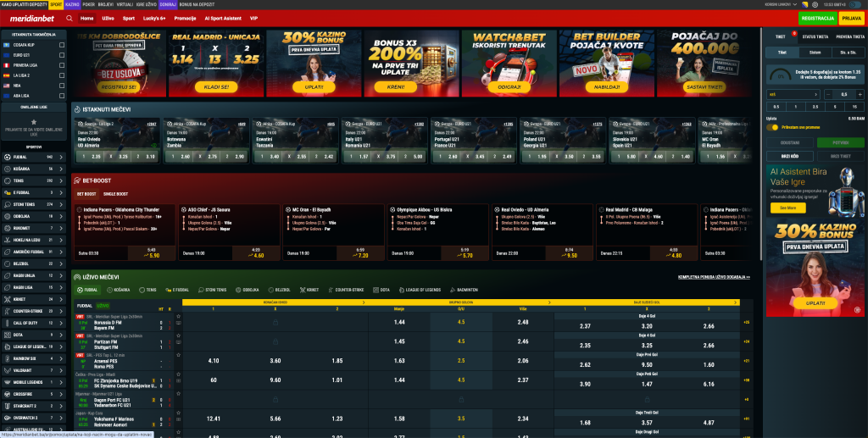
Task: Toggle the dark mode switch in top bar
Action: point(855,4)
